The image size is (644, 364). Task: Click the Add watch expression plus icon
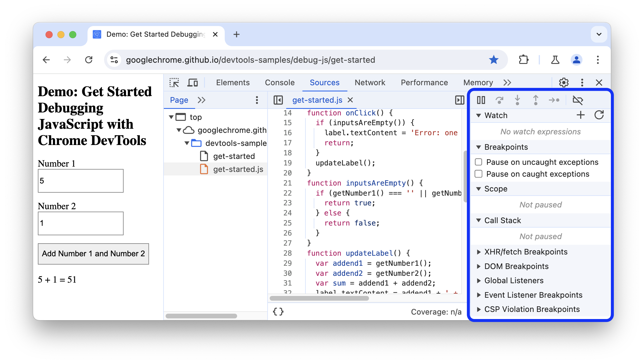(581, 115)
